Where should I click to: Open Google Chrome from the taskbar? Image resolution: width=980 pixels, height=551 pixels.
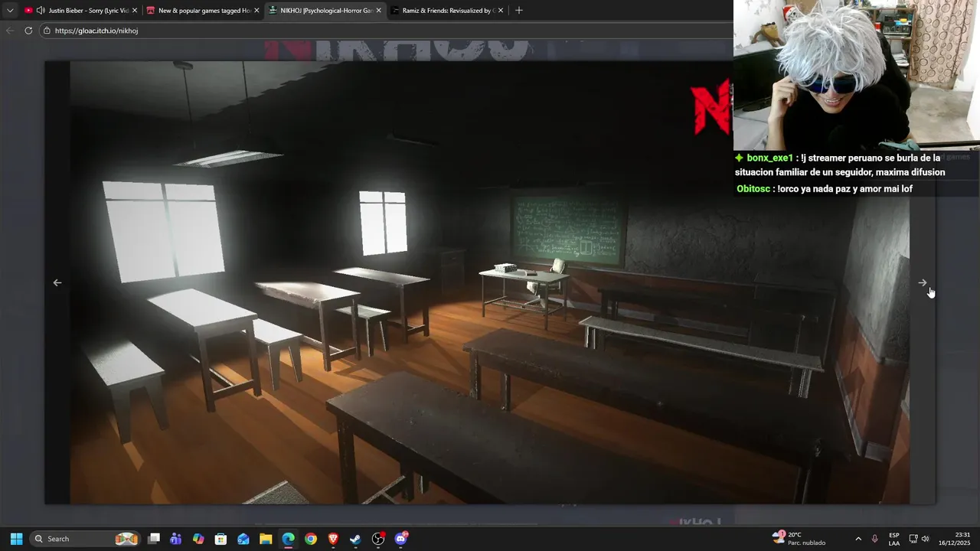tap(311, 539)
